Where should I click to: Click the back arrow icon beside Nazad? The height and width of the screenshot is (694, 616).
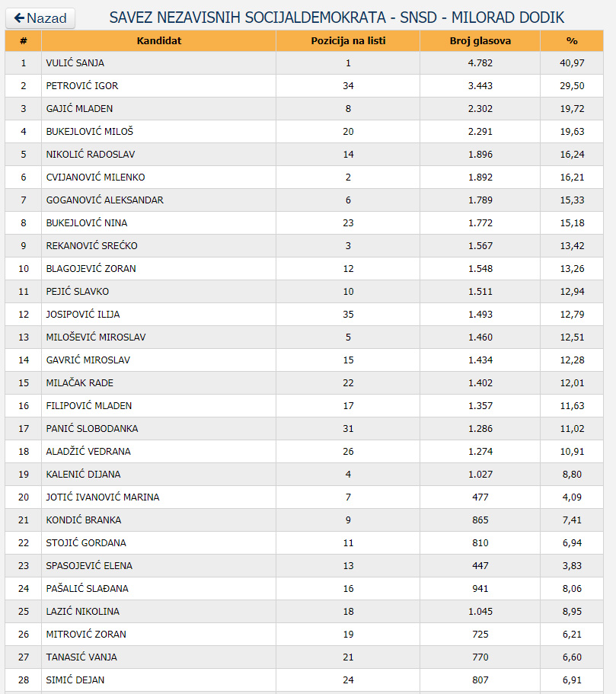pos(19,18)
